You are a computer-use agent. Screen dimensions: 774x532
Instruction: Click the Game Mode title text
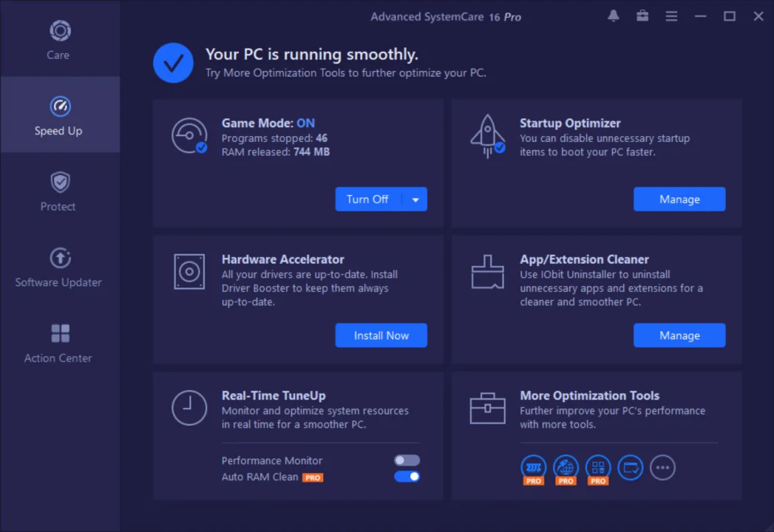pos(268,123)
